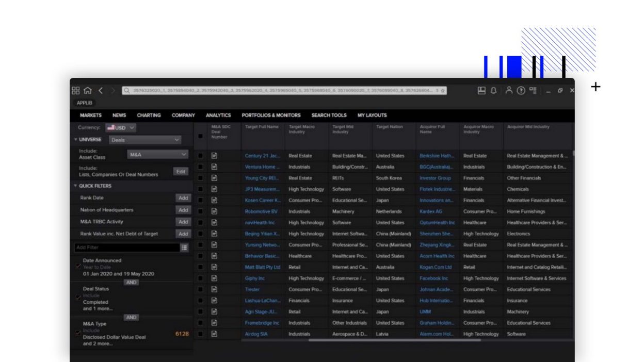Viewport: 644px width, 362px height.
Task: Add the Rank Date quick filter
Action: click(x=183, y=198)
